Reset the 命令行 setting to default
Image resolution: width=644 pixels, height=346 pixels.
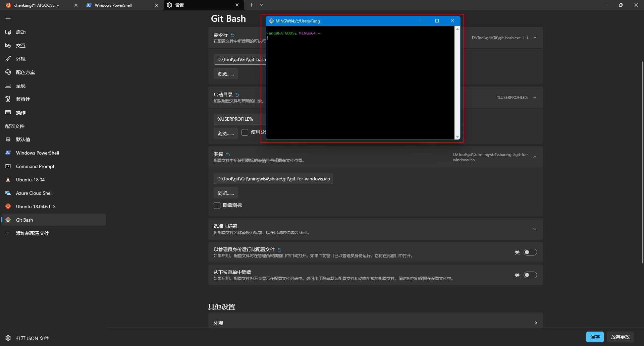click(x=233, y=35)
